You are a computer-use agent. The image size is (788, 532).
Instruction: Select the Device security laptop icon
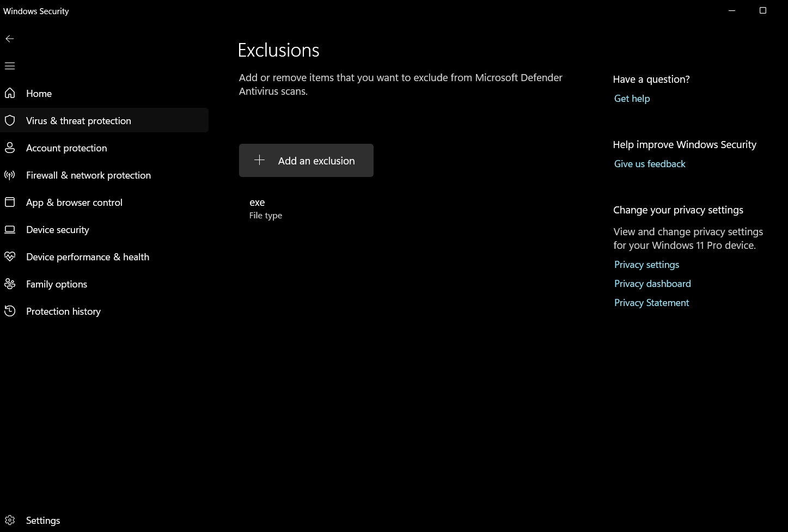[10, 229]
